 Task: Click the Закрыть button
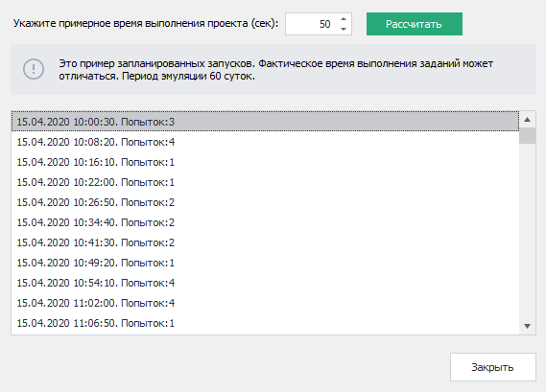tap(492, 367)
